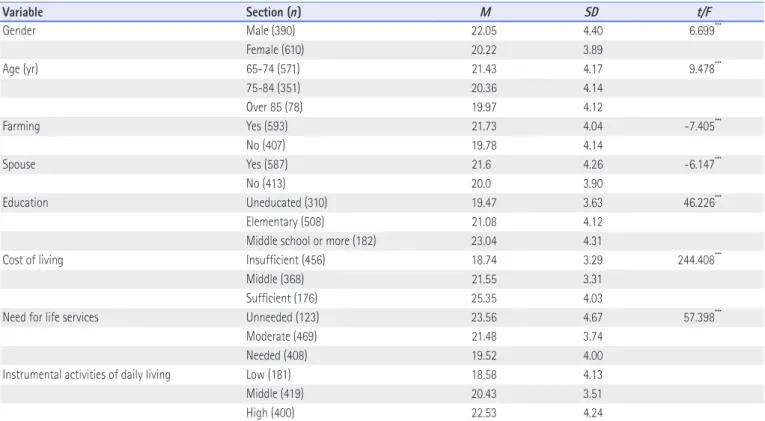Select the Male (390) cell
The image size is (765, 421).
coord(270,31)
